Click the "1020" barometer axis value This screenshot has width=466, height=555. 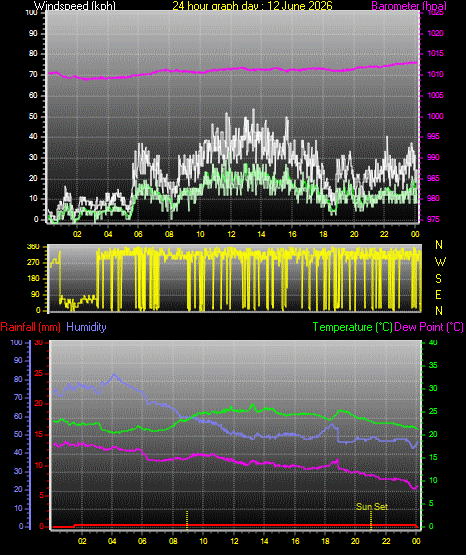pyautogui.click(x=435, y=33)
